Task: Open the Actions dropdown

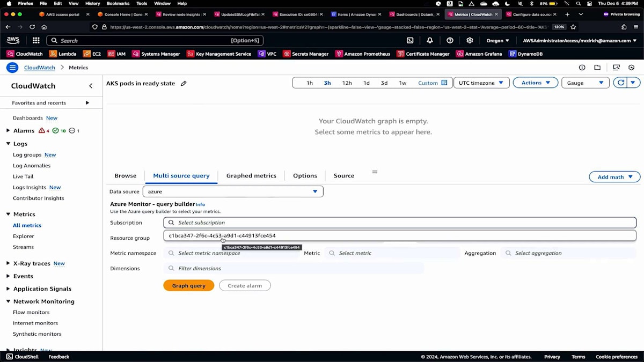Action: tap(536, 83)
